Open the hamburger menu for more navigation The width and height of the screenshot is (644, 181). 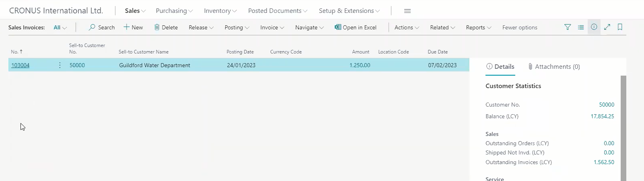pyautogui.click(x=407, y=11)
